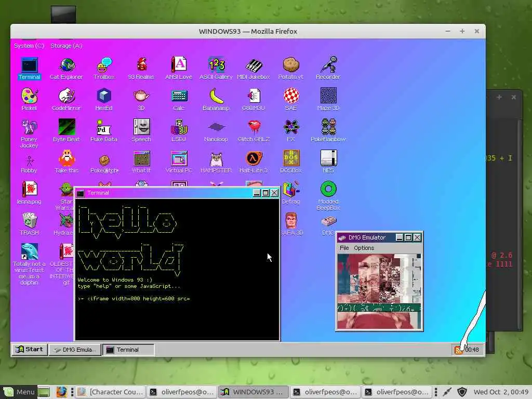
Task: Open the DOSBox icon
Action: pyautogui.click(x=291, y=162)
